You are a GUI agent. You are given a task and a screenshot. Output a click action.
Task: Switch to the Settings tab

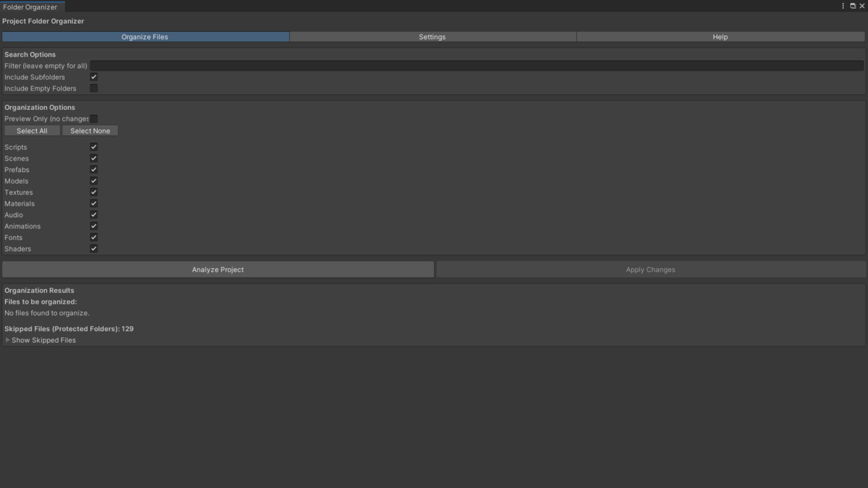[x=432, y=36]
